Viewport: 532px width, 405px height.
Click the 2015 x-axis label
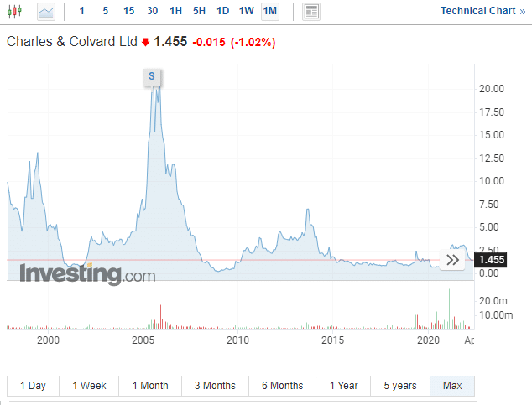(333, 340)
